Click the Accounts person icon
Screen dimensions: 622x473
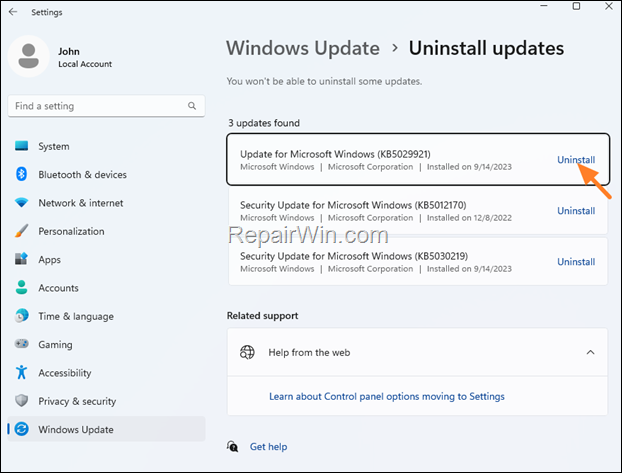(x=21, y=287)
